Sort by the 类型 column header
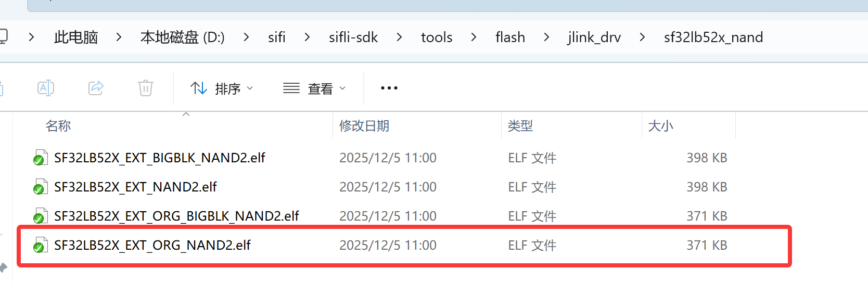868x282 pixels. click(520, 125)
